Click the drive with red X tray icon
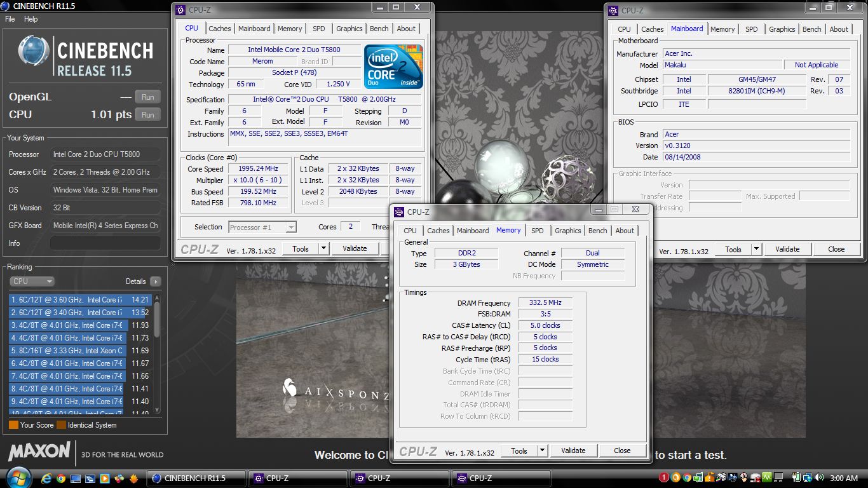The image size is (868, 488). pos(756,477)
